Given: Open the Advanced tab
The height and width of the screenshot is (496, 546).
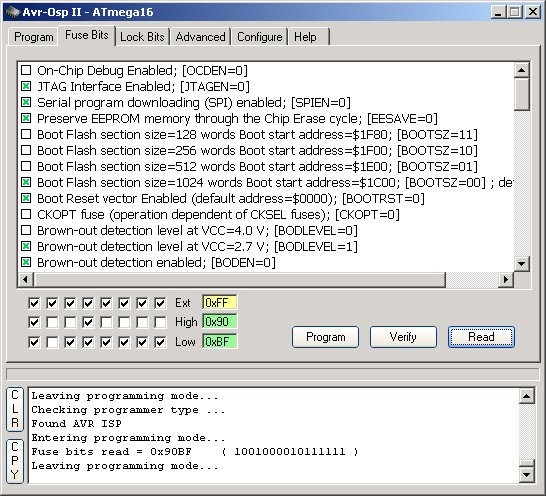Looking at the screenshot, I should 200,37.
